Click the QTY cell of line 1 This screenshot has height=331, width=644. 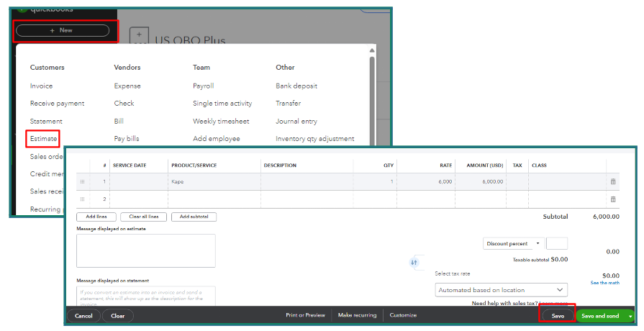(x=375, y=181)
